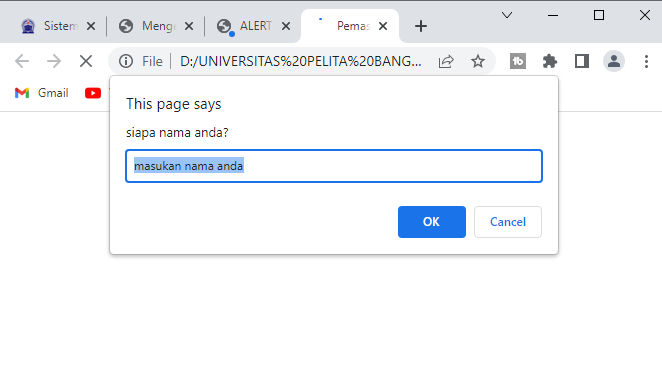Bookmark this page with star
This screenshot has height=366, width=662.
[478, 62]
